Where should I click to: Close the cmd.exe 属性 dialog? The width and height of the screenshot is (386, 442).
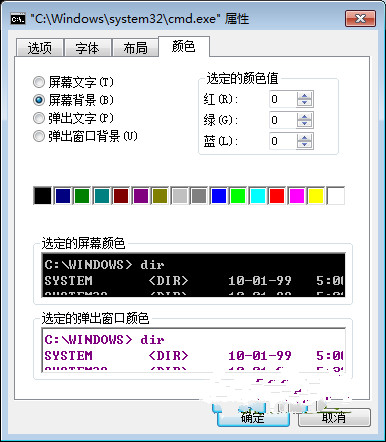pos(360,18)
